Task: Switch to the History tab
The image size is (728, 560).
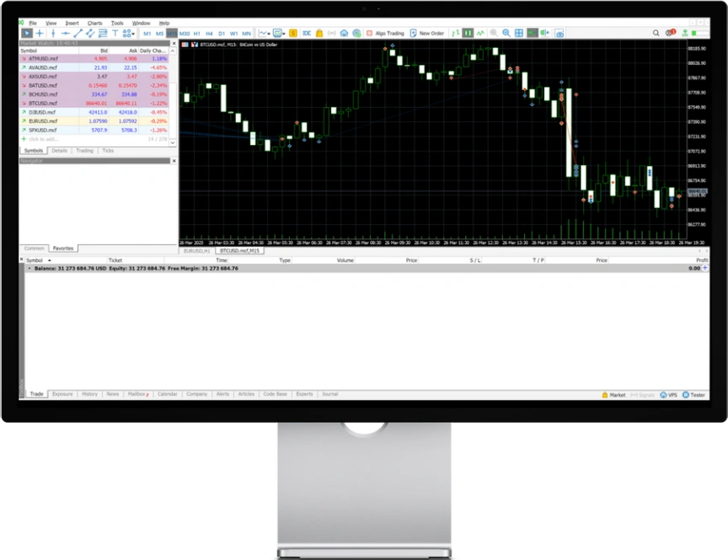Action: point(89,394)
